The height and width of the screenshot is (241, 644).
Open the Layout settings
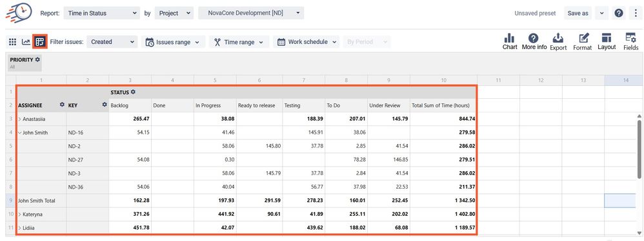pos(607,41)
